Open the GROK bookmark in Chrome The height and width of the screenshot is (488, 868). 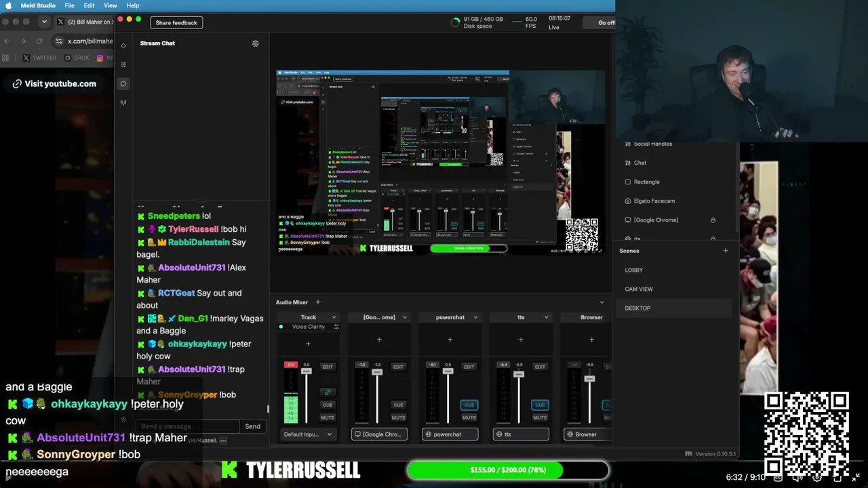click(x=77, y=58)
